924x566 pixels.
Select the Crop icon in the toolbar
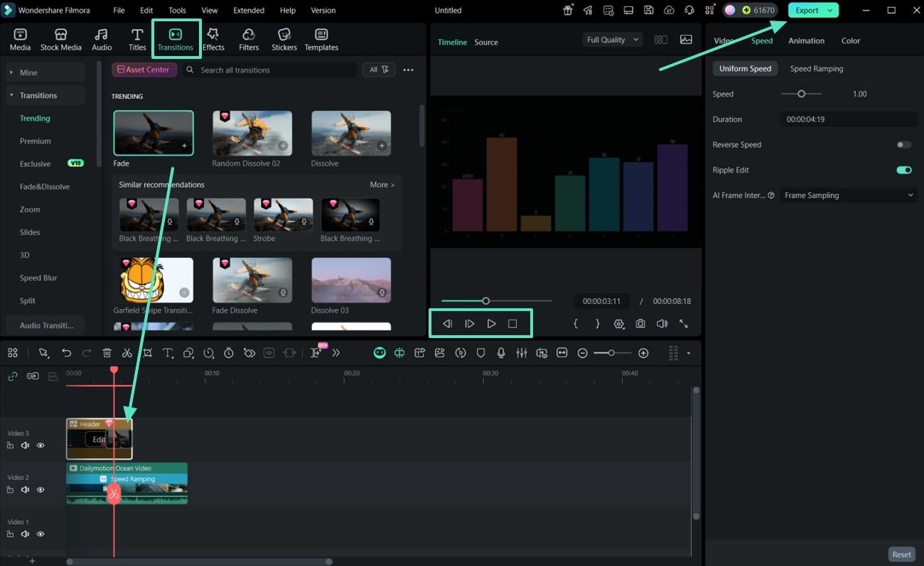click(147, 352)
